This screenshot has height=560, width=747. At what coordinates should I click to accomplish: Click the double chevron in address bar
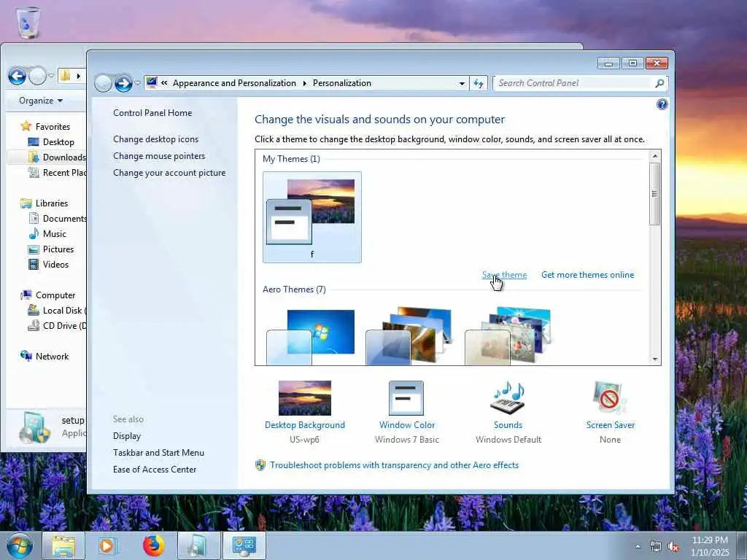click(x=164, y=83)
